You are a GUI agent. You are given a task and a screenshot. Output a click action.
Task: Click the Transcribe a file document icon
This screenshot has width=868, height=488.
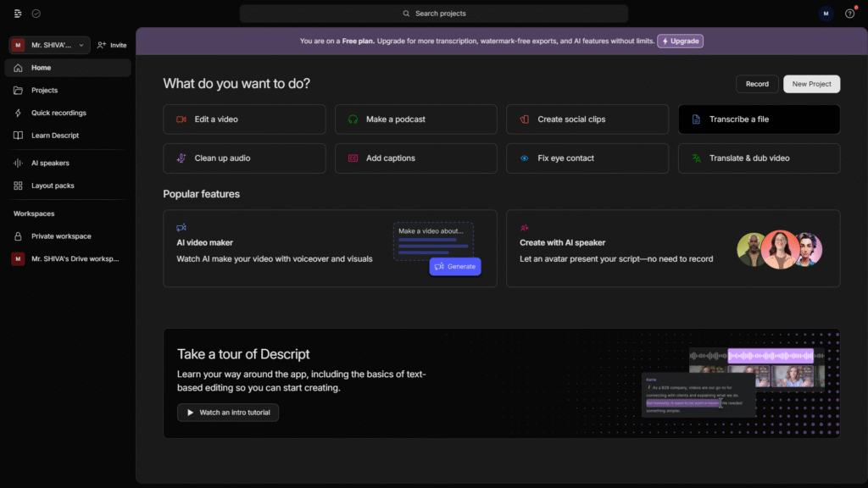pos(696,119)
